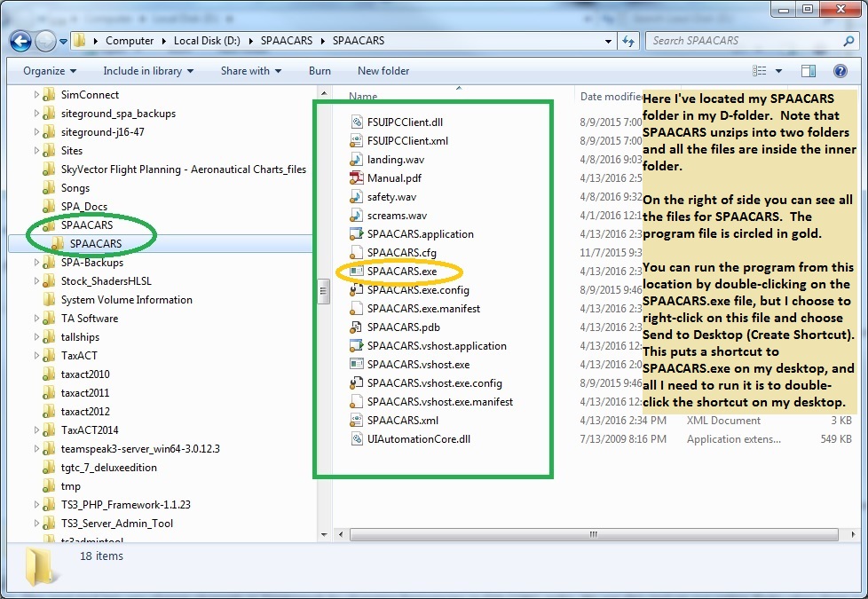Click Computer in the address breadcrumb

(130, 41)
